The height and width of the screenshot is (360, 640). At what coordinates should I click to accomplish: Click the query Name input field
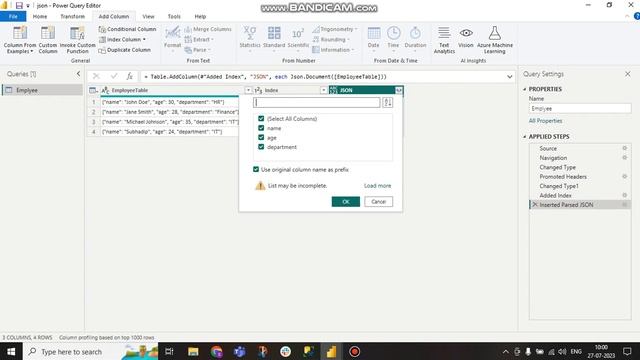(x=580, y=109)
